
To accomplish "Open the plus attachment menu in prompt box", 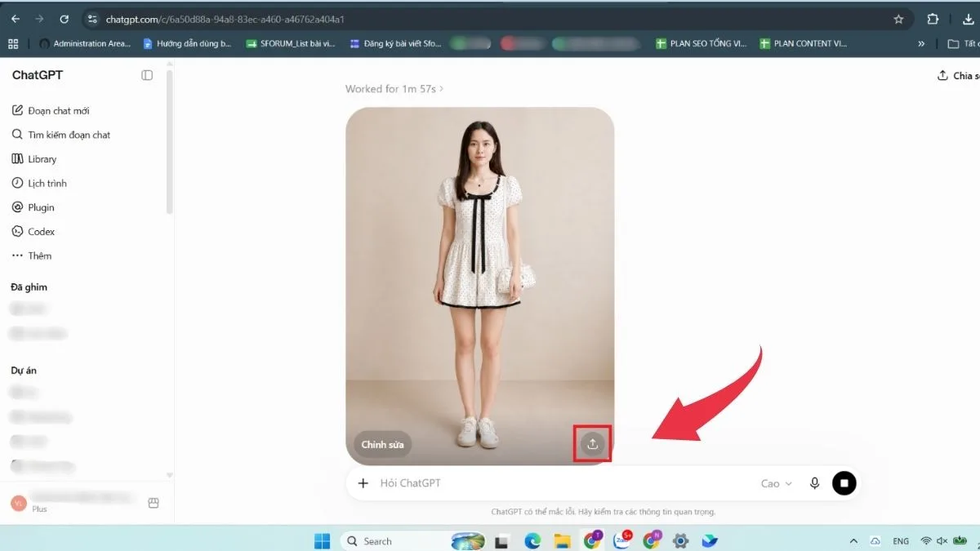I will 363,483.
